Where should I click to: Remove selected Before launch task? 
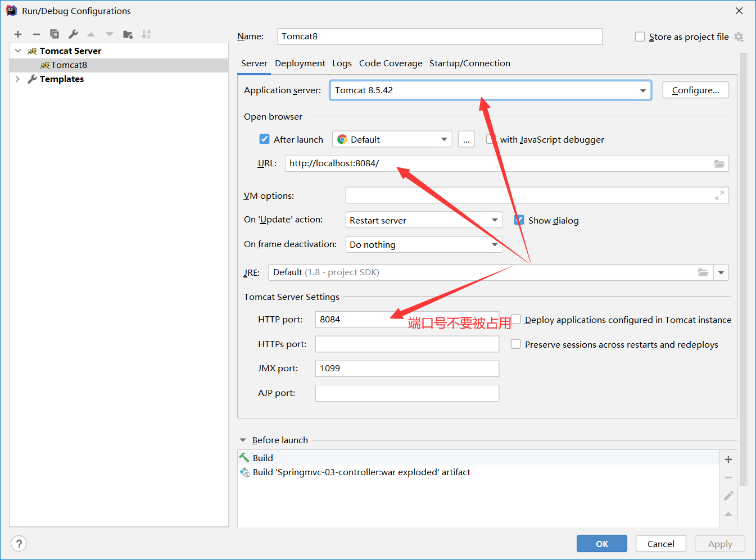click(x=728, y=477)
